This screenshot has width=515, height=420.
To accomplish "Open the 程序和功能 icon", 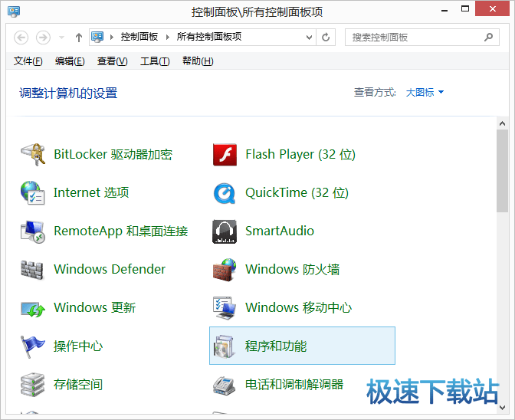I will (225, 346).
